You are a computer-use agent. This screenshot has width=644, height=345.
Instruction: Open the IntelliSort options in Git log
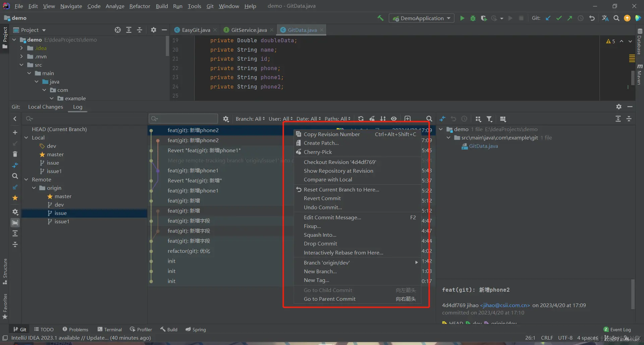[x=383, y=119]
